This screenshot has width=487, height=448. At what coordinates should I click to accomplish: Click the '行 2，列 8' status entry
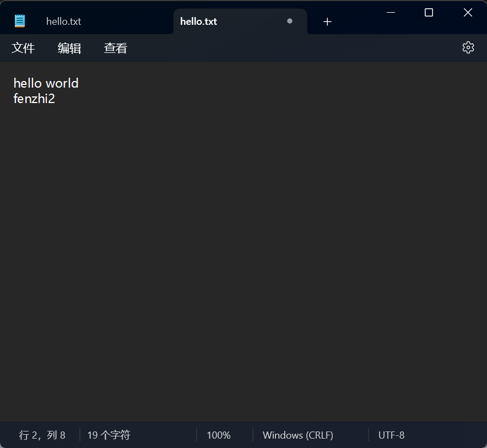[42, 435]
